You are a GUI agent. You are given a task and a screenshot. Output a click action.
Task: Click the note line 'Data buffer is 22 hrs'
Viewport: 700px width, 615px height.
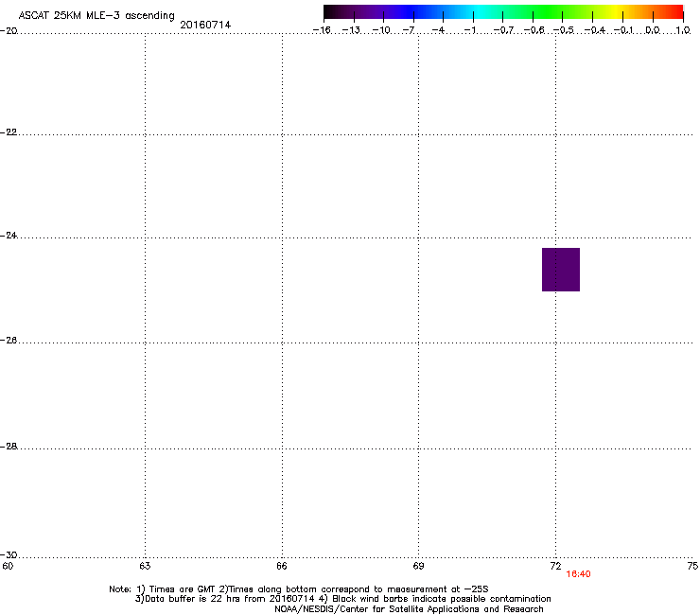coord(342,599)
